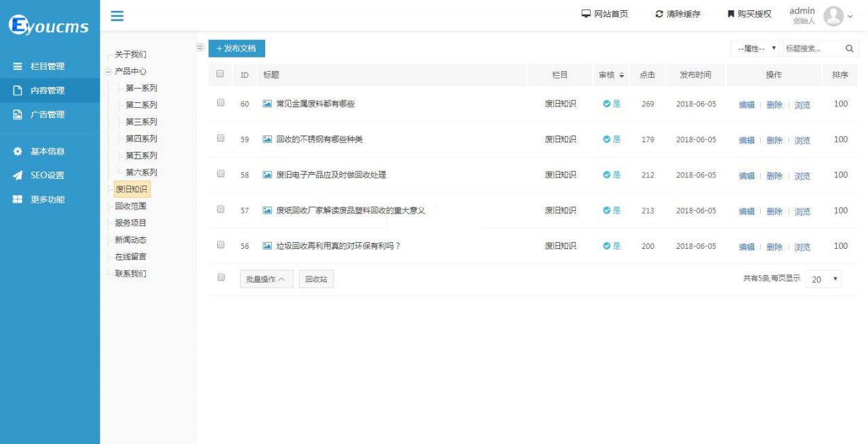Click the 购买授权 bookmark icon

point(729,13)
